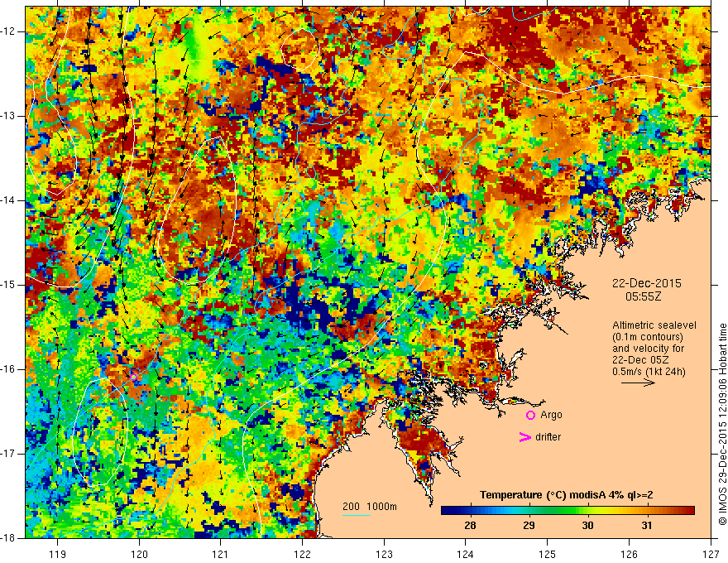Select the 'Argo' legend label
728x563 pixels.
coord(551,415)
